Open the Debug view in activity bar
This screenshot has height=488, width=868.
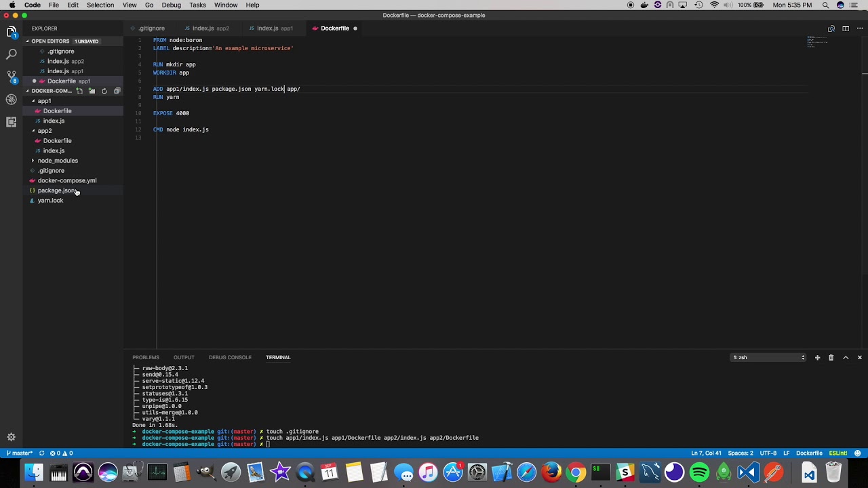[x=11, y=99]
